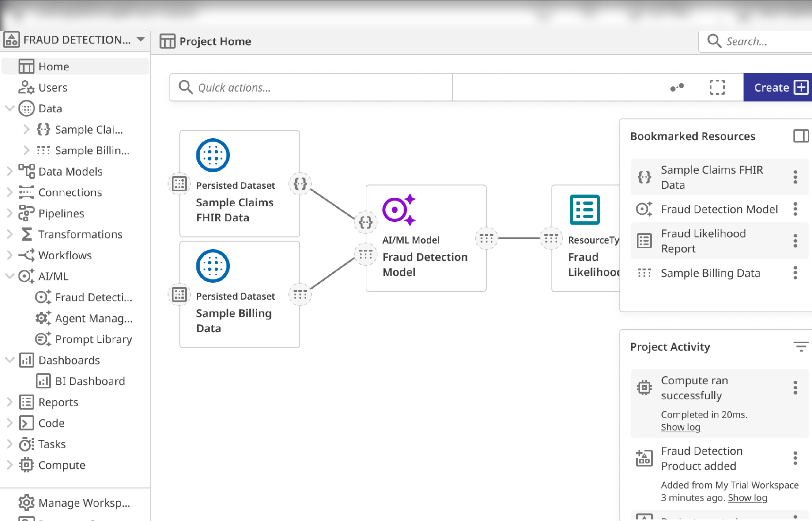Open options for Sample Claims FHIR Data bookmark
The height and width of the screenshot is (521, 812).
[x=795, y=177]
